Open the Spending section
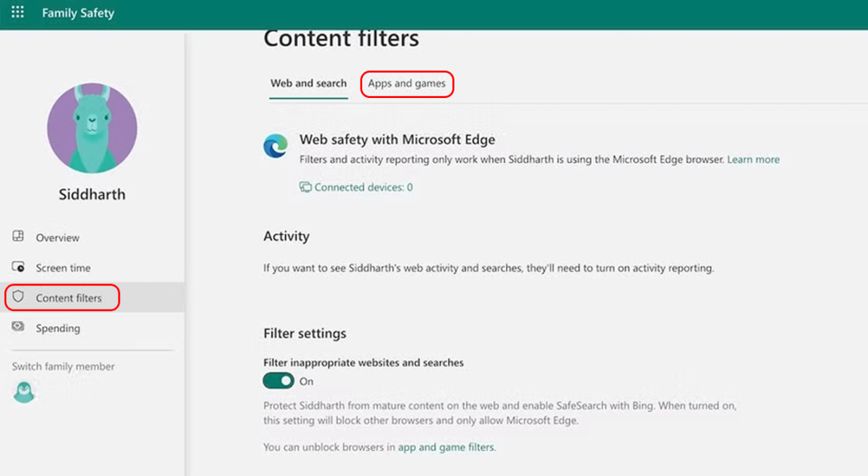 point(57,328)
